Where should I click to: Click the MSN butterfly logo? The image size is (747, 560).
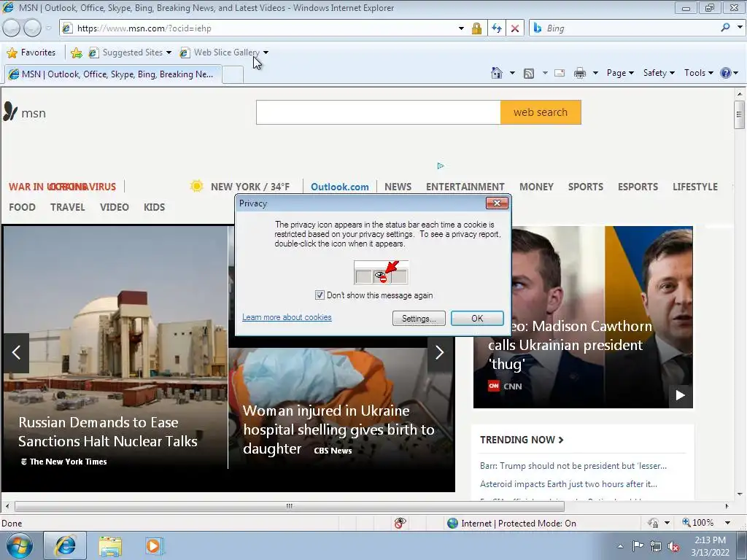[x=10, y=112]
